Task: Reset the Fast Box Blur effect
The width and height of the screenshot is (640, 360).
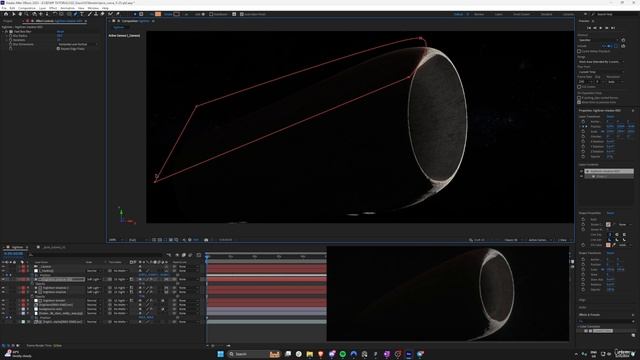Action: (60, 31)
